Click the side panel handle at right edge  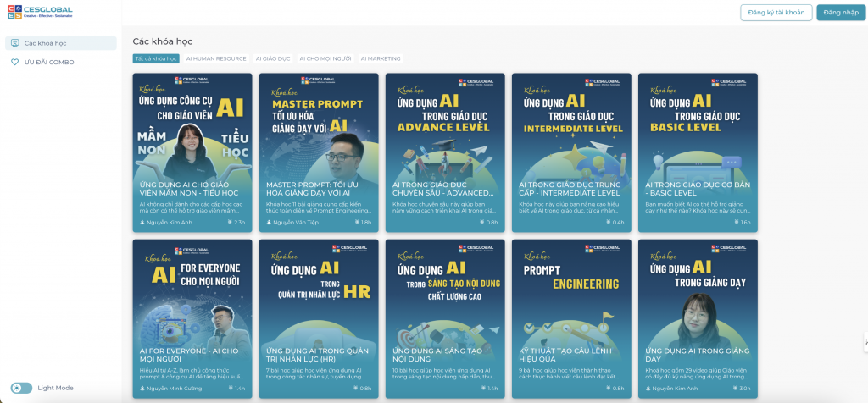click(865, 342)
